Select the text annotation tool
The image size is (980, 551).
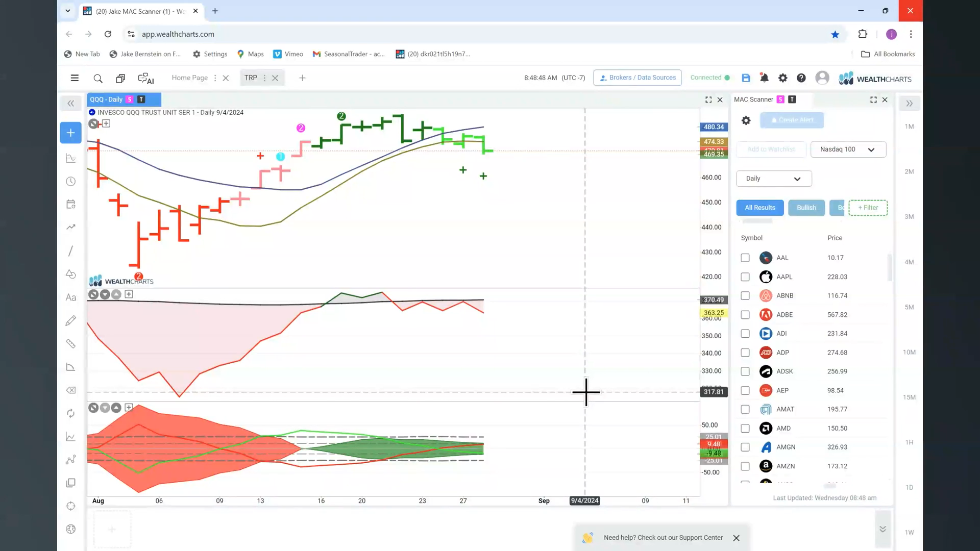[70, 297]
